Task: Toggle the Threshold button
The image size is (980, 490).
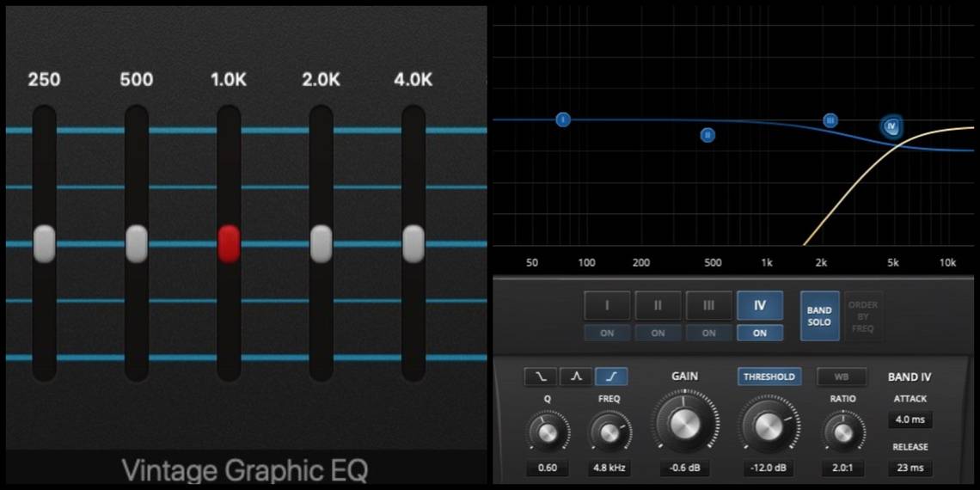Action: coord(769,377)
